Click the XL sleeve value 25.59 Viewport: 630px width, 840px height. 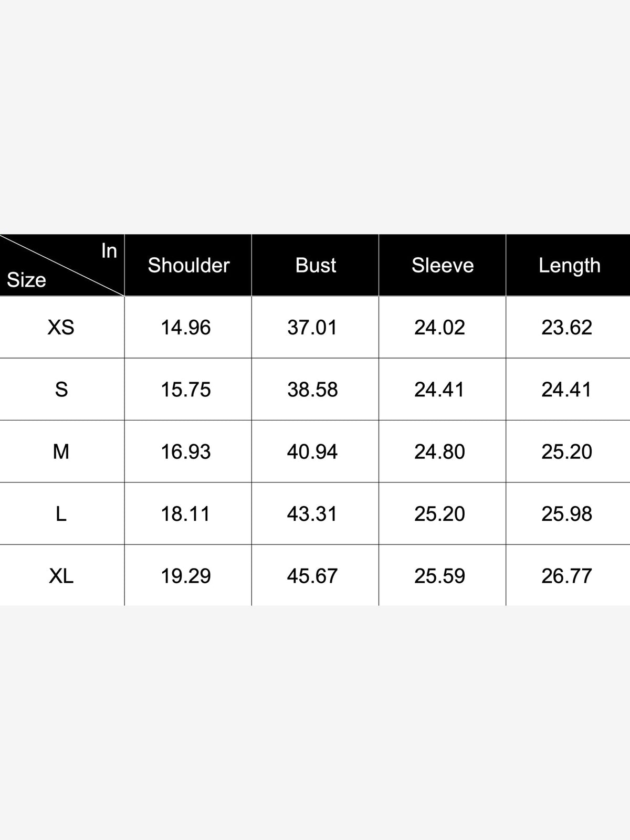pyautogui.click(x=439, y=576)
